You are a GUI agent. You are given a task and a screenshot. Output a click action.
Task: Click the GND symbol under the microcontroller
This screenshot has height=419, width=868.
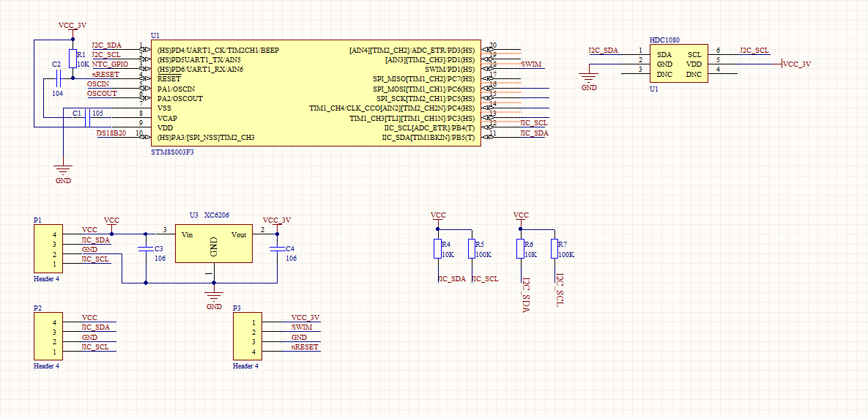tap(63, 174)
